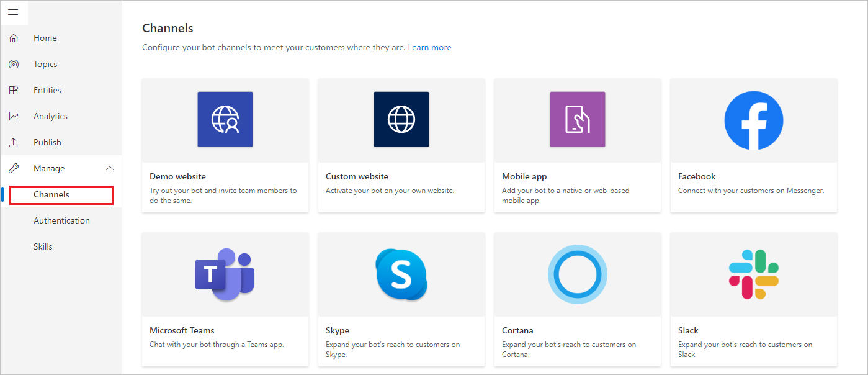Open the Skype channel title
868x375 pixels.
pyautogui.click(x=338, y=330)
